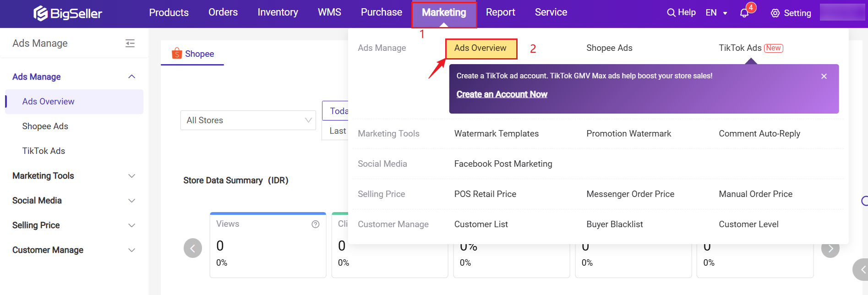Click Create an Account Now link
The image size is (868, 295).
pyautogui.click(x=502, y=94)
